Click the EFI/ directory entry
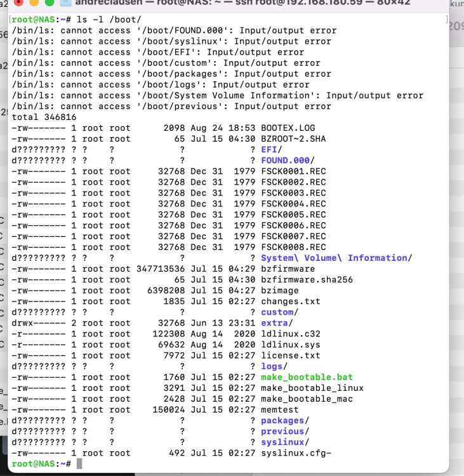464x476 pixels. 272,150
